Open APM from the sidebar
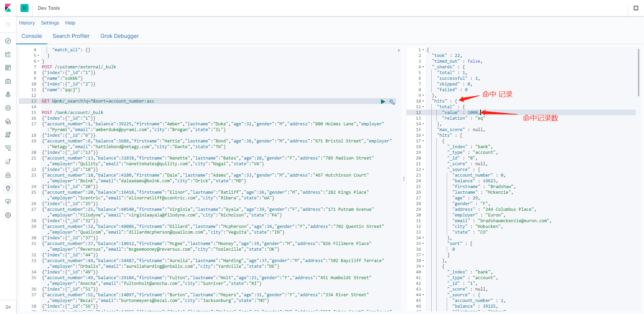 8,148
